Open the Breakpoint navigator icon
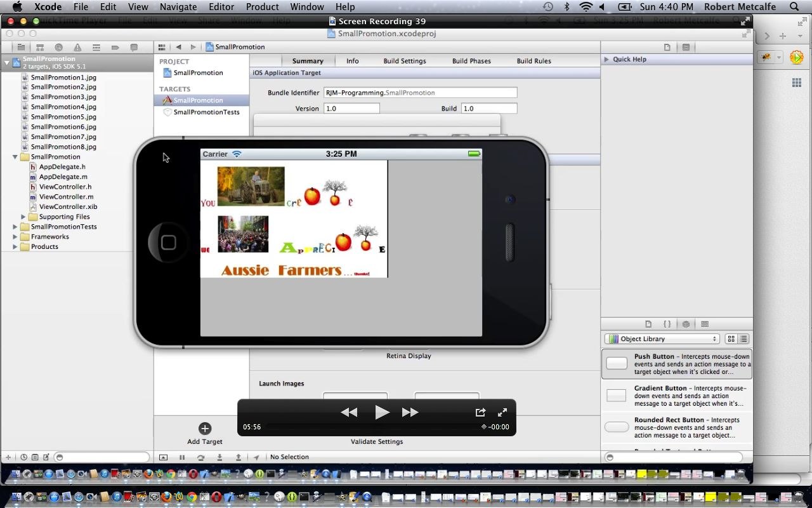The width and height of the screenshot is (812, 508). [x=115, y=47]
